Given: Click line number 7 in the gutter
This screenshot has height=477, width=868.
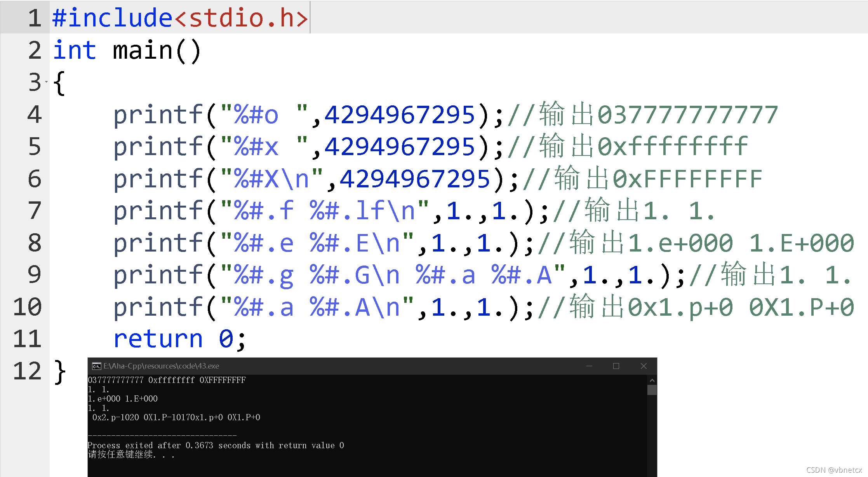Looking at the screenshot, I should coord(35,211).
